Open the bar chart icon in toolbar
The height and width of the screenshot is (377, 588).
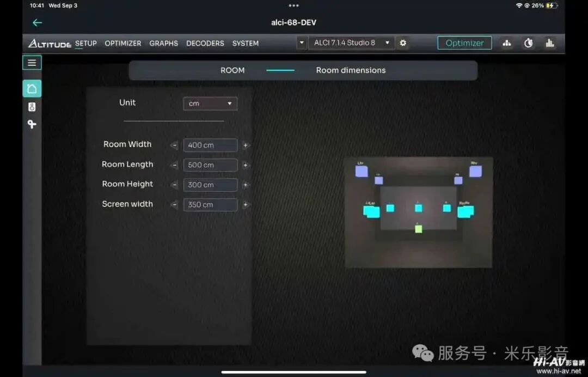pyautogui.click(x=550, y=43)
